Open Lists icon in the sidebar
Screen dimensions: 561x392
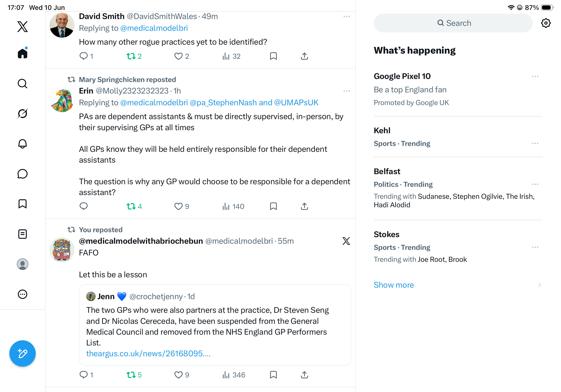[x=23, y=234]
